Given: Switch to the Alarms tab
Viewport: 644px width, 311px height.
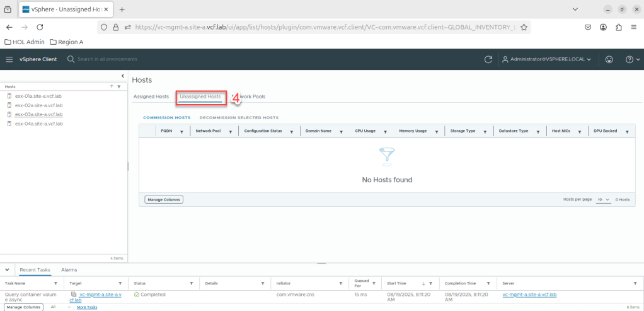Looking at the screenshot, I should coord(69,270).
